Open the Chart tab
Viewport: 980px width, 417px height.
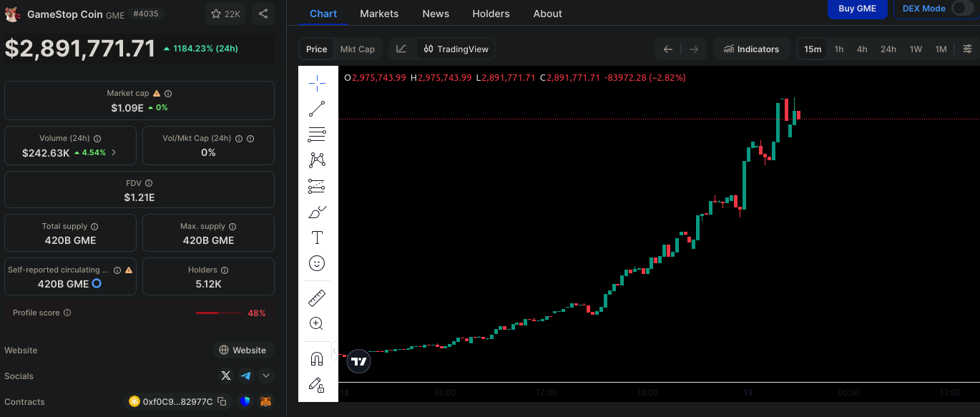point(323,14)
